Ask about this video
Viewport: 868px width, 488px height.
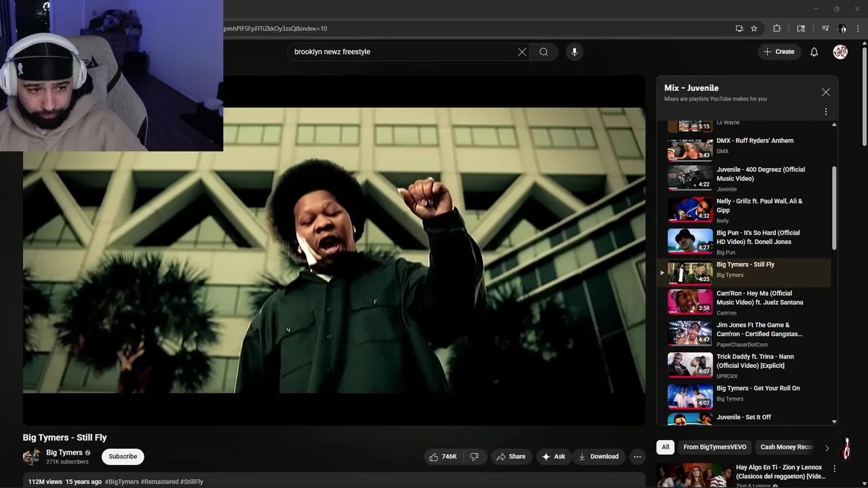[x=553, y=457]
